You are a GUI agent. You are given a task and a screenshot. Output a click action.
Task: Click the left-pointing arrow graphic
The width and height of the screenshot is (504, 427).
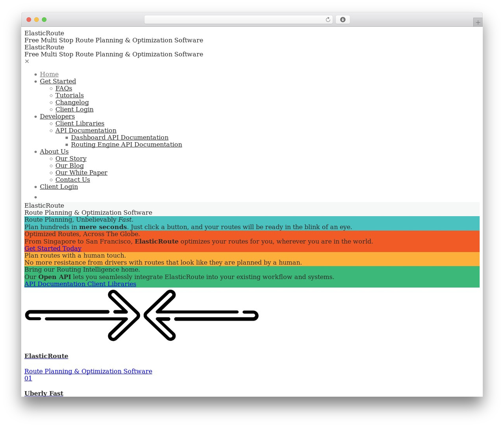[x=201, y=315]
